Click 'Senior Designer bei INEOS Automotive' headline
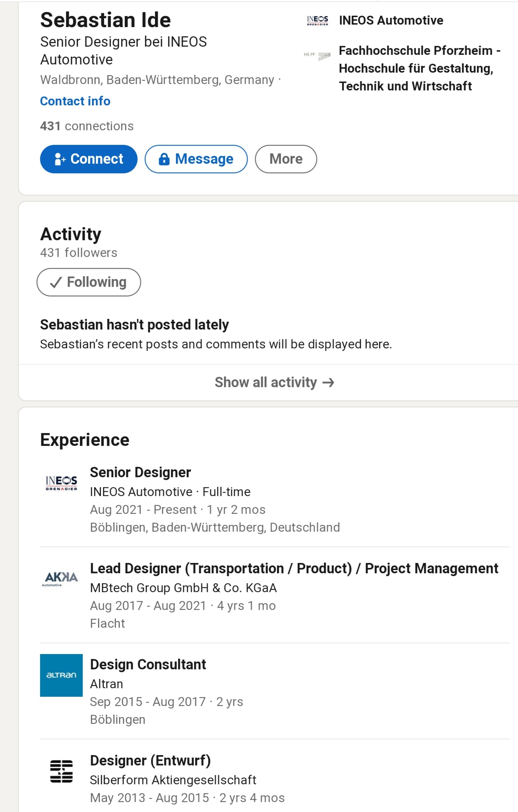The height and width of the screenshot is (812, 518). (123, 51)
